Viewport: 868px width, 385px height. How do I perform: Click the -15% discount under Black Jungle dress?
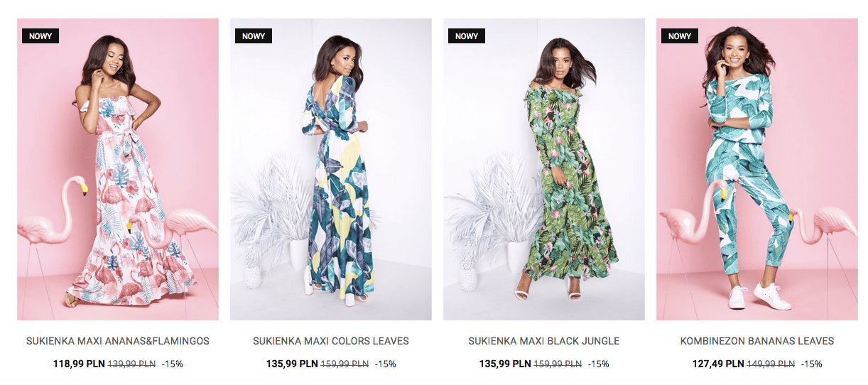pyautogui.click(x=599, y=364)
